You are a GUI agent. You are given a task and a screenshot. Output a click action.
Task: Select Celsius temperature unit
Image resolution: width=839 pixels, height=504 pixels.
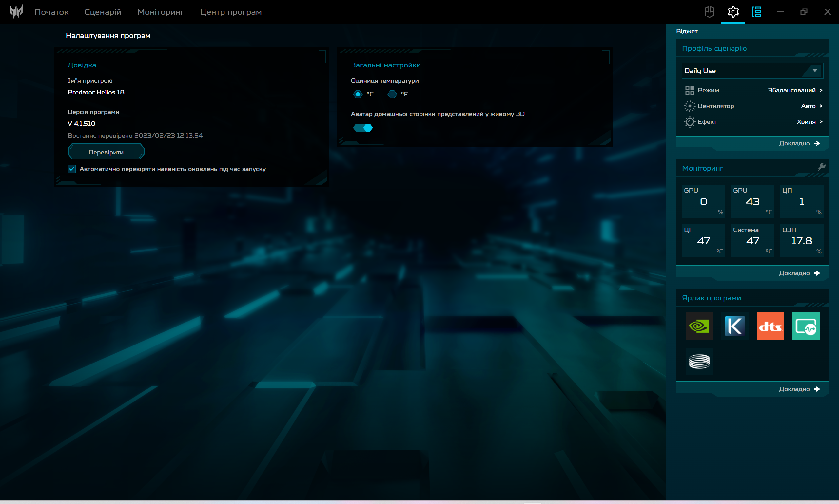coord(358,94)
